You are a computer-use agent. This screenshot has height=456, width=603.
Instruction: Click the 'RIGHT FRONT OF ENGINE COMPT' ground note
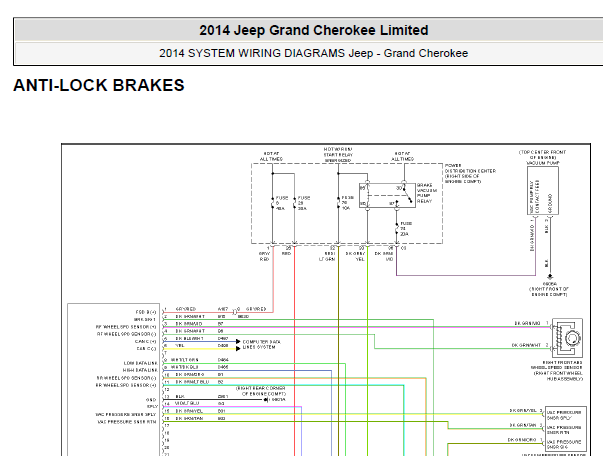(549, 292)
